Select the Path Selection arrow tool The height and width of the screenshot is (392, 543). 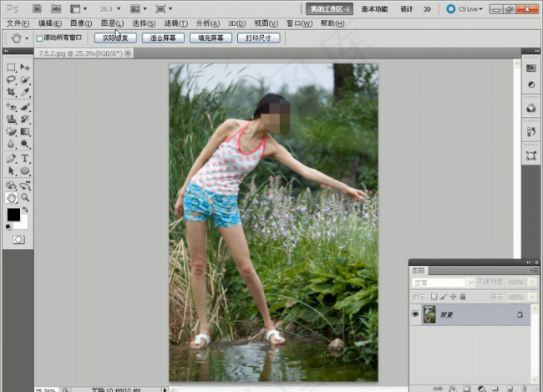pyautogui.click(x=11, y=171)
